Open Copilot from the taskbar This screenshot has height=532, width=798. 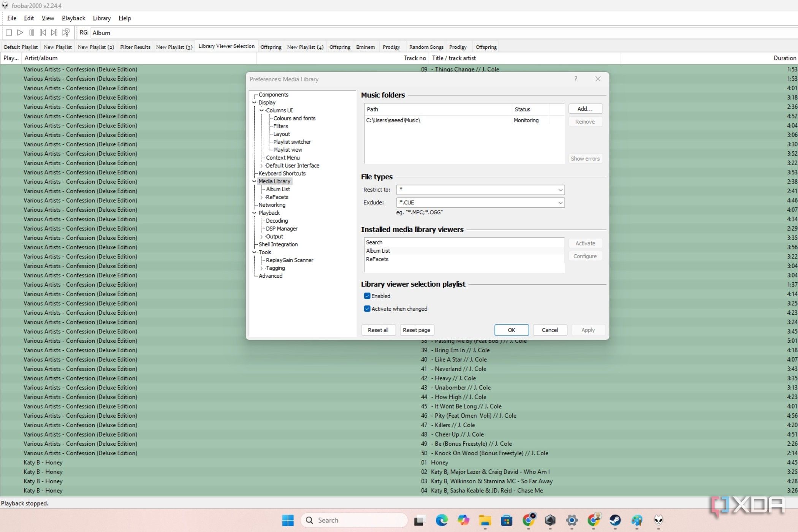click(x=463, y=520)
